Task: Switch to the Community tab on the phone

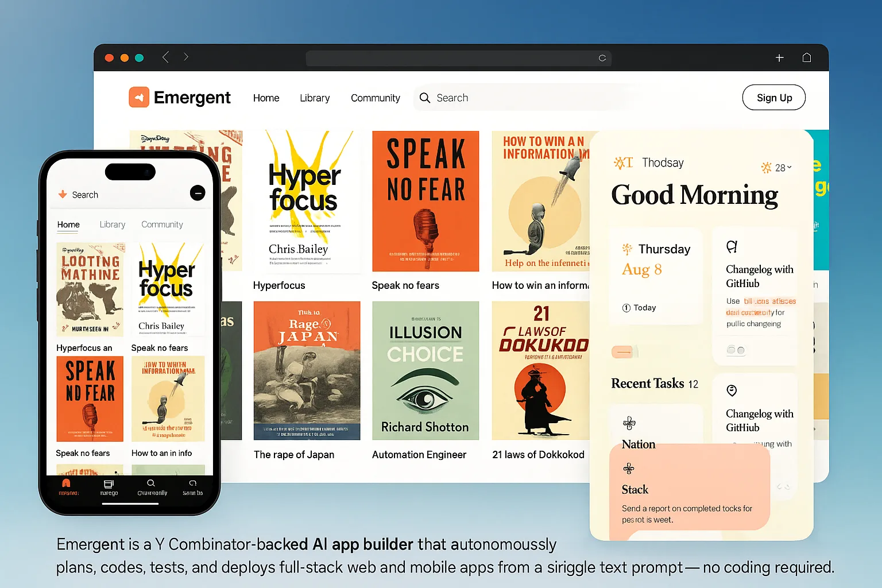Action: click(162, 225)
